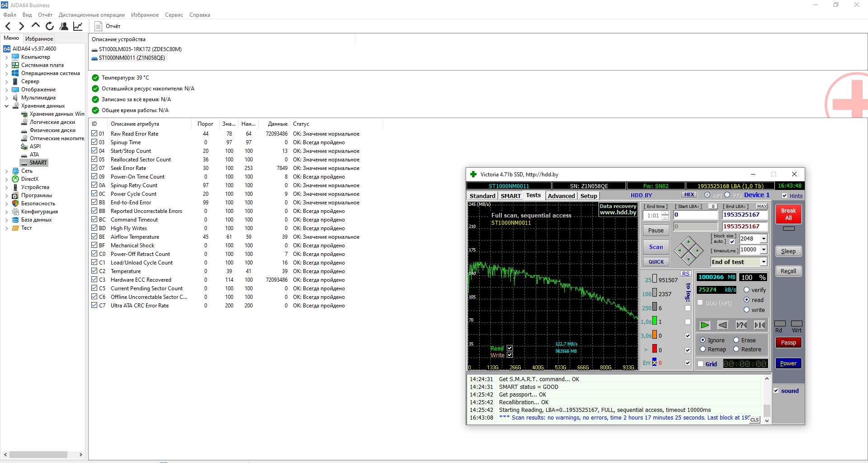Expand the Сеть tree node
868x463 pixels.
pyautogui.click(x=6, y=171)
